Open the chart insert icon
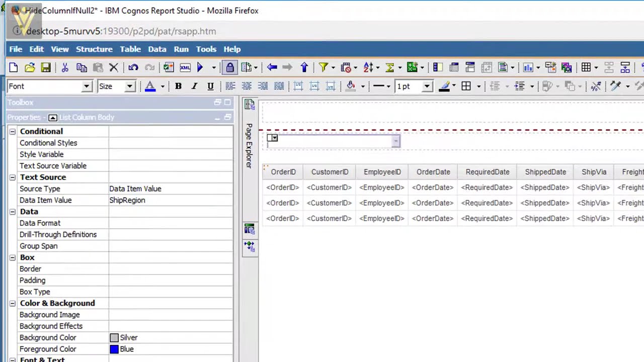The width and height of the screenshot is (644, 362). click(528, 67)
